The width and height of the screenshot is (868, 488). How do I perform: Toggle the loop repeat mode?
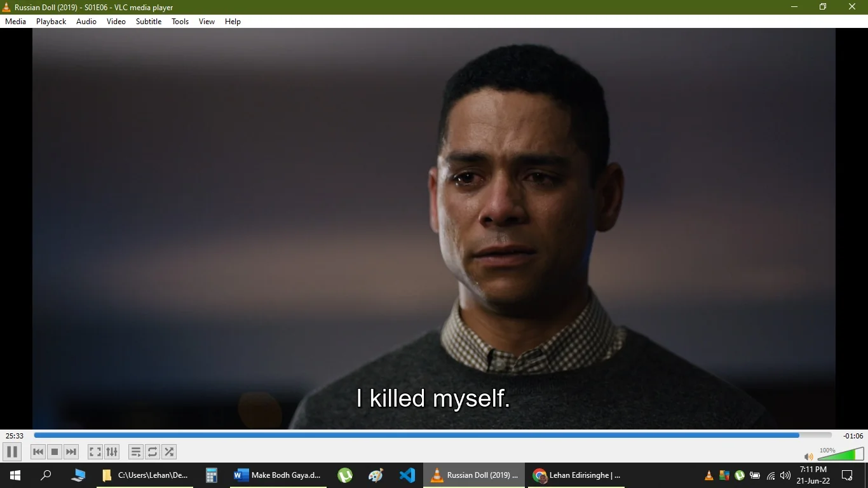153,452
